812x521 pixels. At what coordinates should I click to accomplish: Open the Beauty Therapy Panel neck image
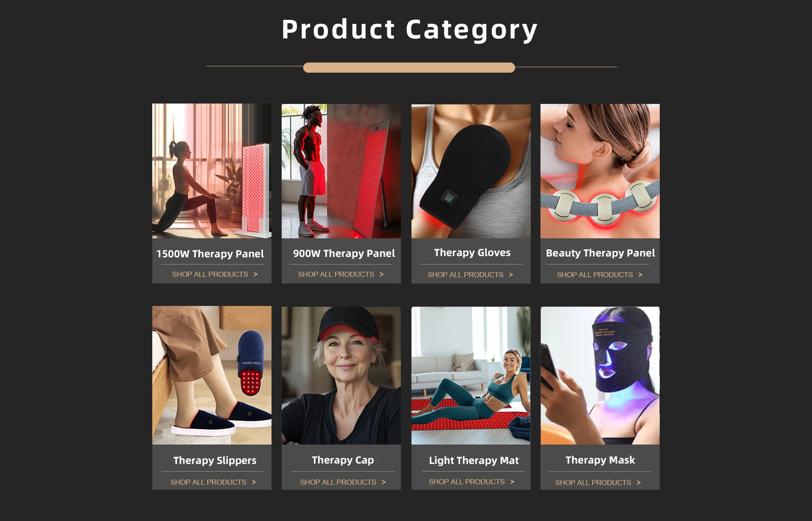600,171
